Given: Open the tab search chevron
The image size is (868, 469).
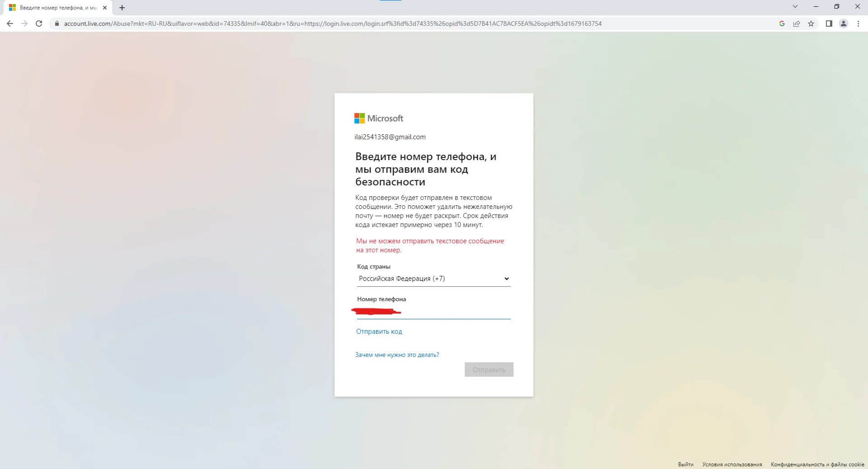Looking at the screenshot, I should click(795, 6).
